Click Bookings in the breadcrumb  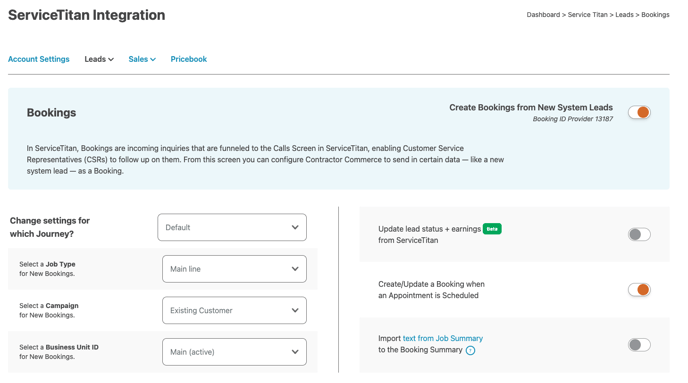coord(655,14)
